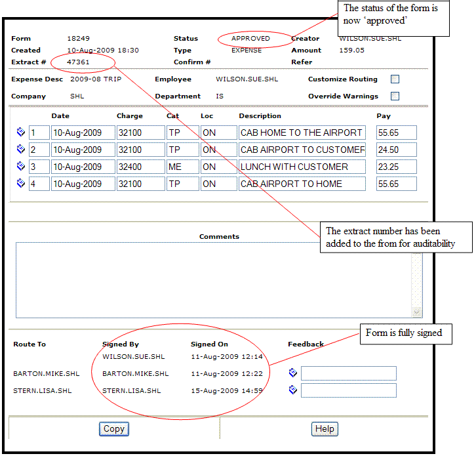This screenshot has height=456, width=476.
Task: Click pay field 55.65 in row 4
Action: click(397, 184)
